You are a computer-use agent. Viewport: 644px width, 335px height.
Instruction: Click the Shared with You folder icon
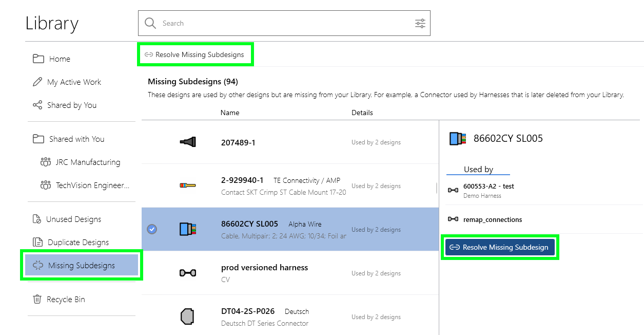pos(38,139)
